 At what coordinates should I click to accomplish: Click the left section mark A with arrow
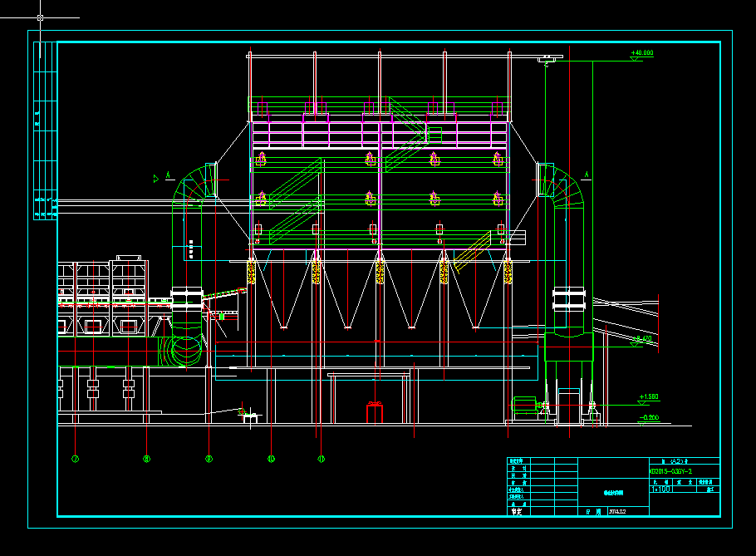click(x=164, y=177)
